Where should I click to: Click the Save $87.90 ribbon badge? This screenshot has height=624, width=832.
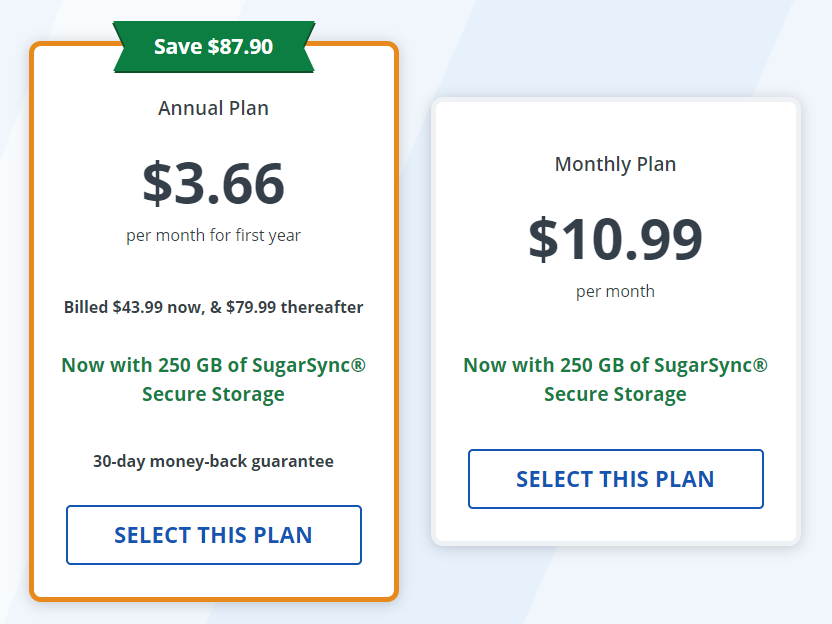click(214, 47)
